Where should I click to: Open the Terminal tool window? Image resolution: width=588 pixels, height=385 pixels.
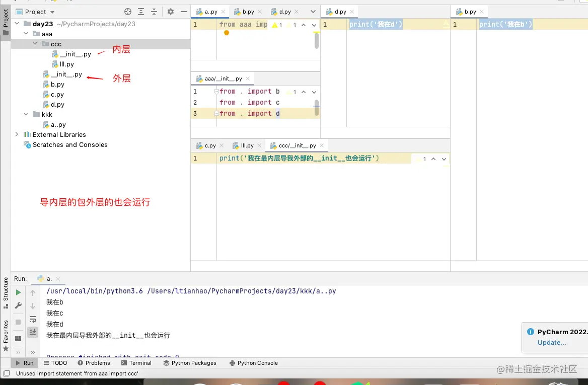point(136,363)
